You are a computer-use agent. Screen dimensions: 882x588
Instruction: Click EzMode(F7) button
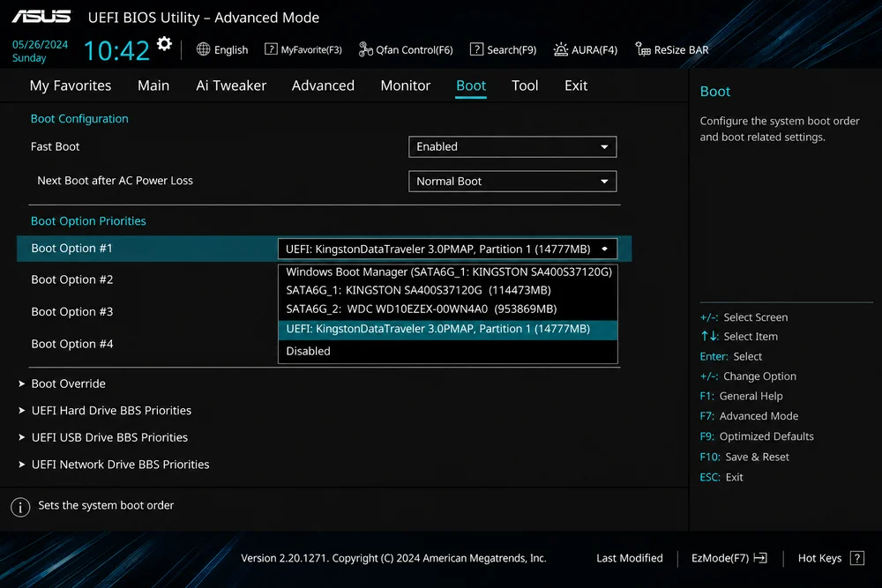pos(729,558)
